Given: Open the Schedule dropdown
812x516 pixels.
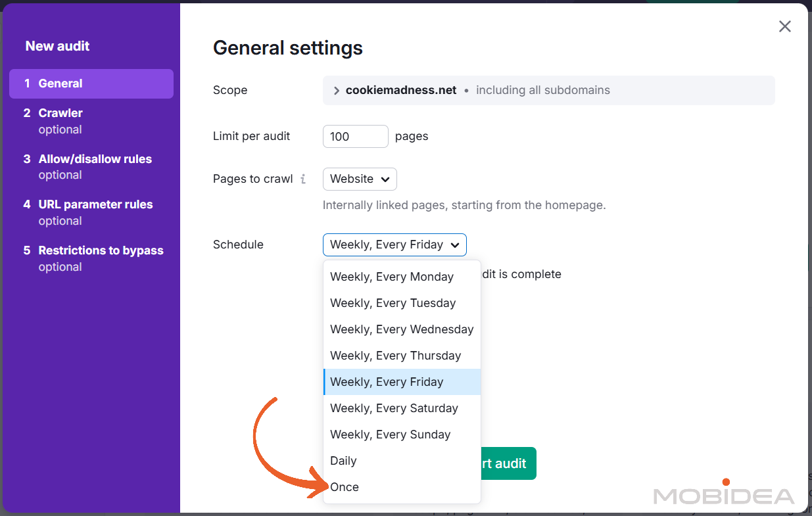Looking at the screenshot, I should 394,244.
